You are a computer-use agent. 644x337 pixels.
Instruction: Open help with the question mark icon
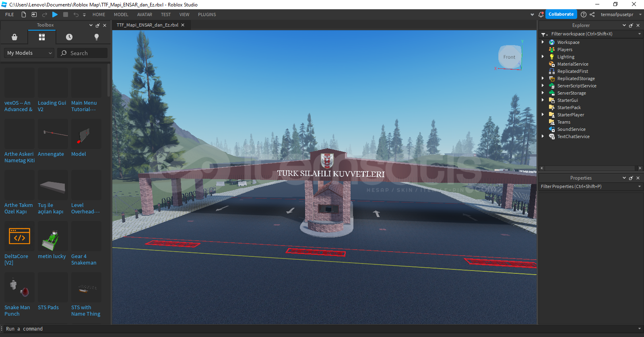[x=584, y=14]
